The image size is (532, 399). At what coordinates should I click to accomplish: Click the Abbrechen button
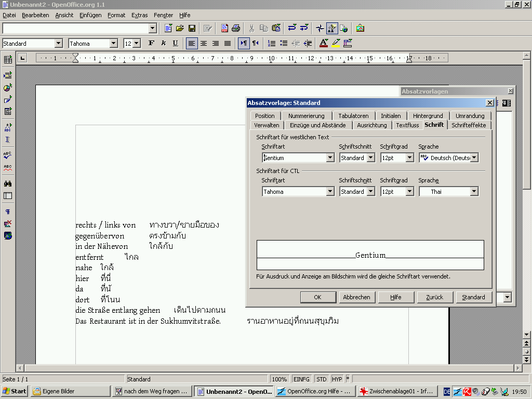tap(356, 297)
